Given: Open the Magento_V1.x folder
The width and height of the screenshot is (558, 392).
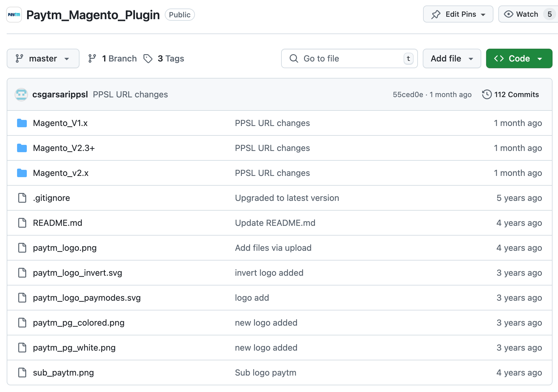Looking at the screenshot, I should point(60,123).
